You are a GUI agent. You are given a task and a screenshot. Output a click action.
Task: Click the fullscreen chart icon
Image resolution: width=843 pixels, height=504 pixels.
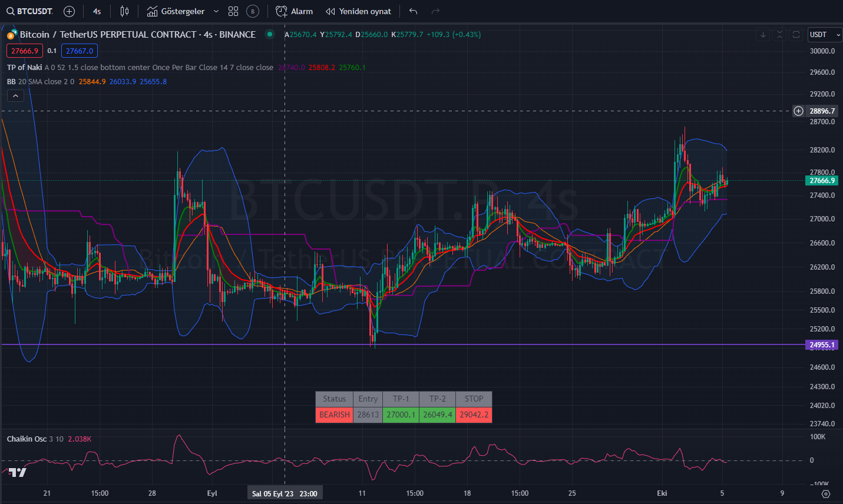pos(795,35)
